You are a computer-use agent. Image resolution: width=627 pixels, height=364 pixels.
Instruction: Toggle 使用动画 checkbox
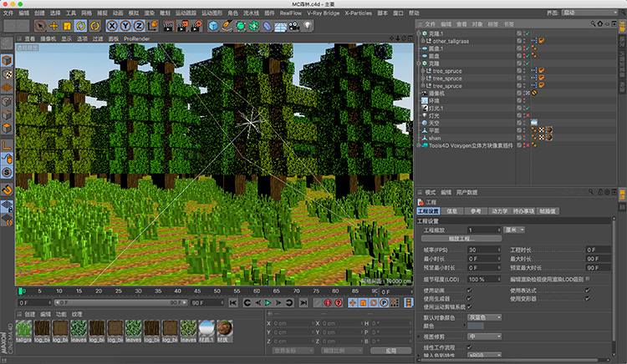coord(469,291)
